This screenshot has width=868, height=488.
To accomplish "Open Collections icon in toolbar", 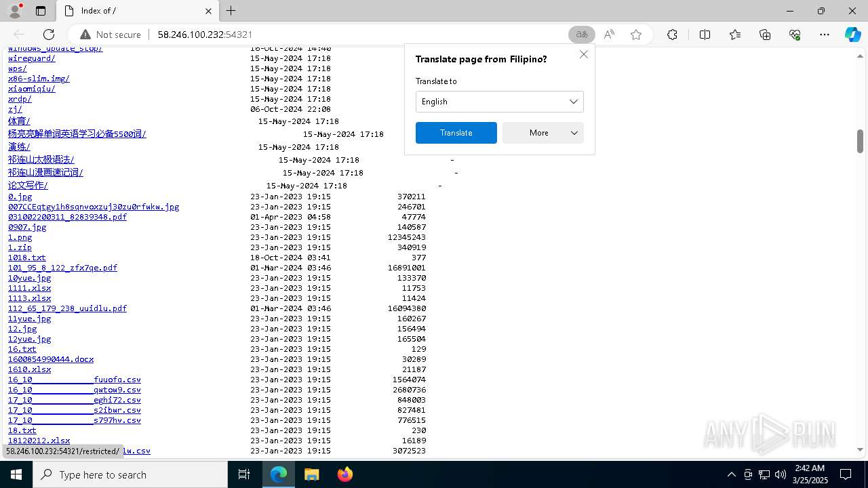I will point(765,35).
